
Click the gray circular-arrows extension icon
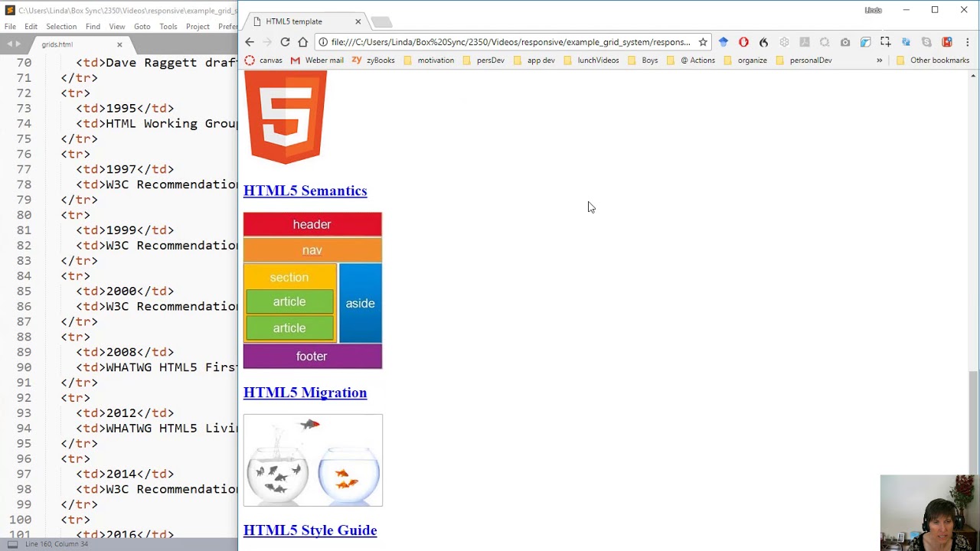tap(825, 42)
